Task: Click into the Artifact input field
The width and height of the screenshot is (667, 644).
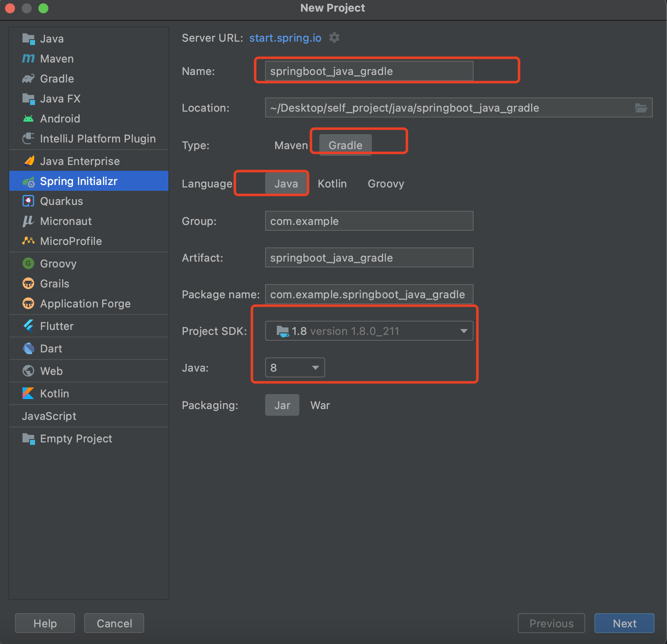Action: (x=369, y=257)
